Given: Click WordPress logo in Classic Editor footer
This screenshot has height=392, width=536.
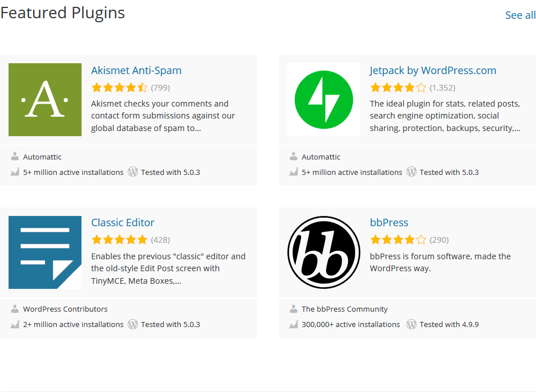Looking at the screenshot, I should pyautogui.click(x=133, y=324).
